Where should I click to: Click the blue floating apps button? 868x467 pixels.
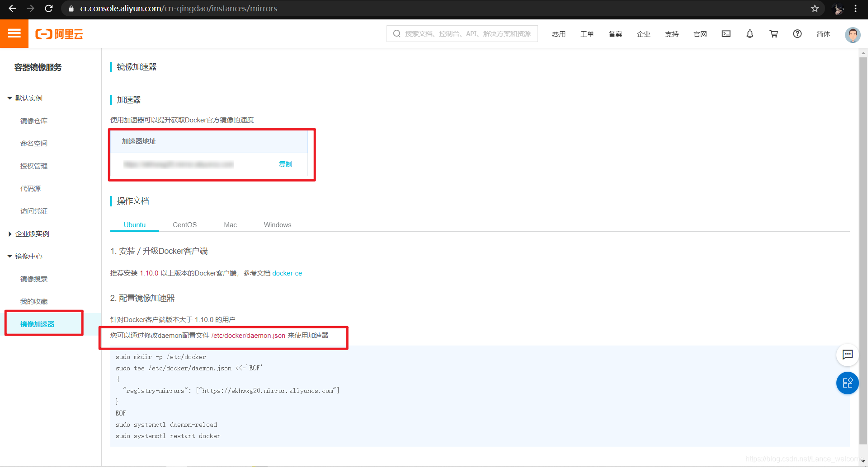[848, 383]
